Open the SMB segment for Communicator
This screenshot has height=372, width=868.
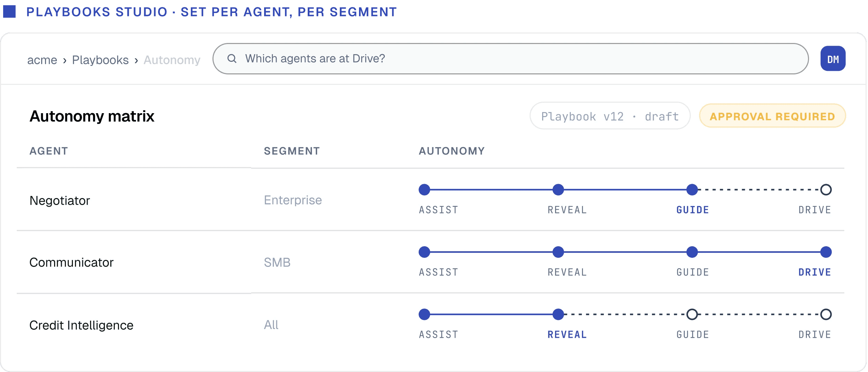click(x=277, y=262)
